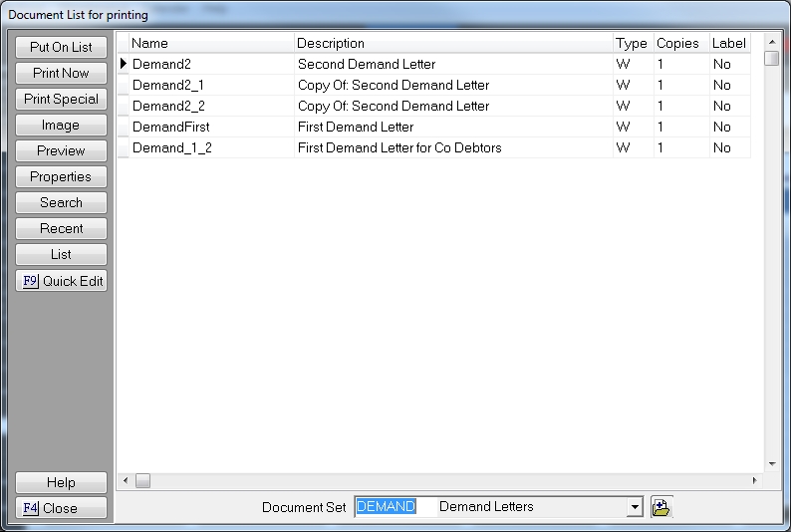Screen dimensions: 791x532
Task: Open Properties for the selected document
Action: 61,177
